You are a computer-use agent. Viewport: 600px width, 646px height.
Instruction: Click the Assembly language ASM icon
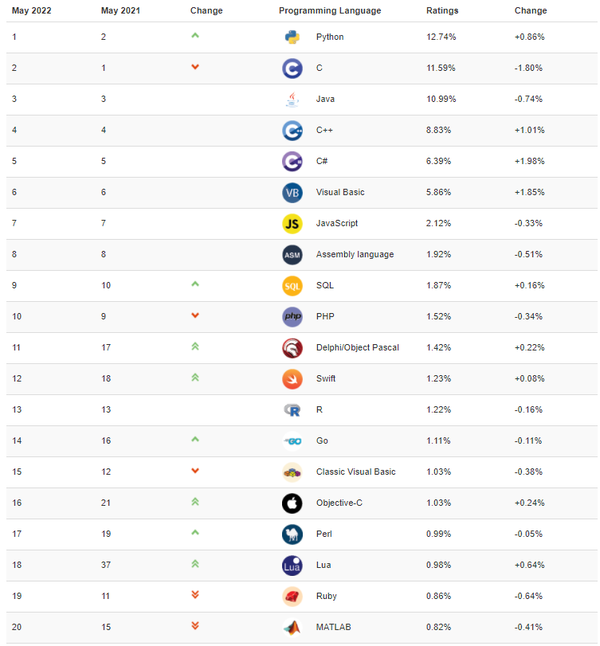click(292, 254)
